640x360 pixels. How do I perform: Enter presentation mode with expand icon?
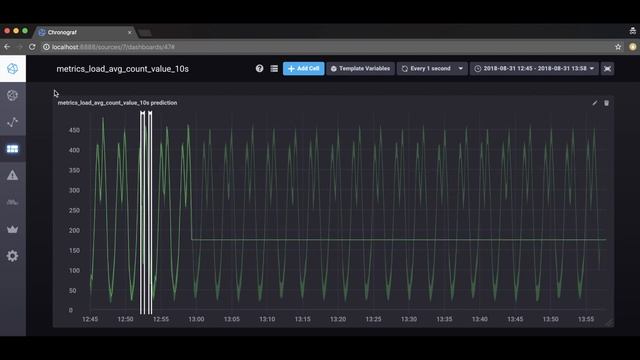pyautogui.click(x=607, y=69)
